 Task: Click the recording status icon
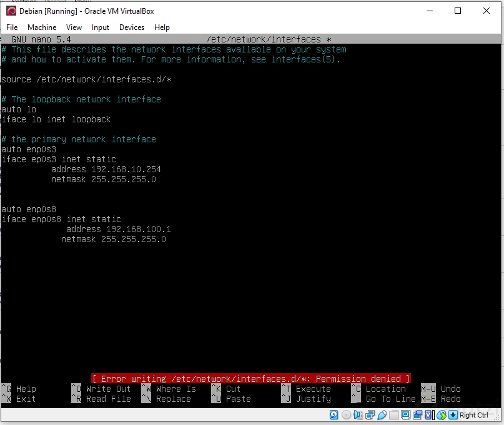pyautogui.click(x=418, y=415)
